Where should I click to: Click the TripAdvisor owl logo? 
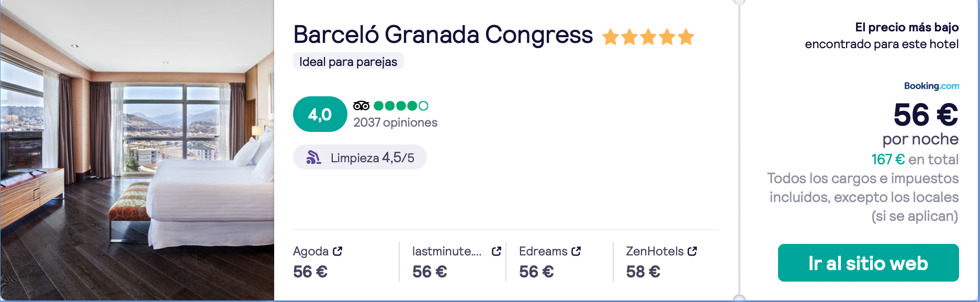[362, 106]
